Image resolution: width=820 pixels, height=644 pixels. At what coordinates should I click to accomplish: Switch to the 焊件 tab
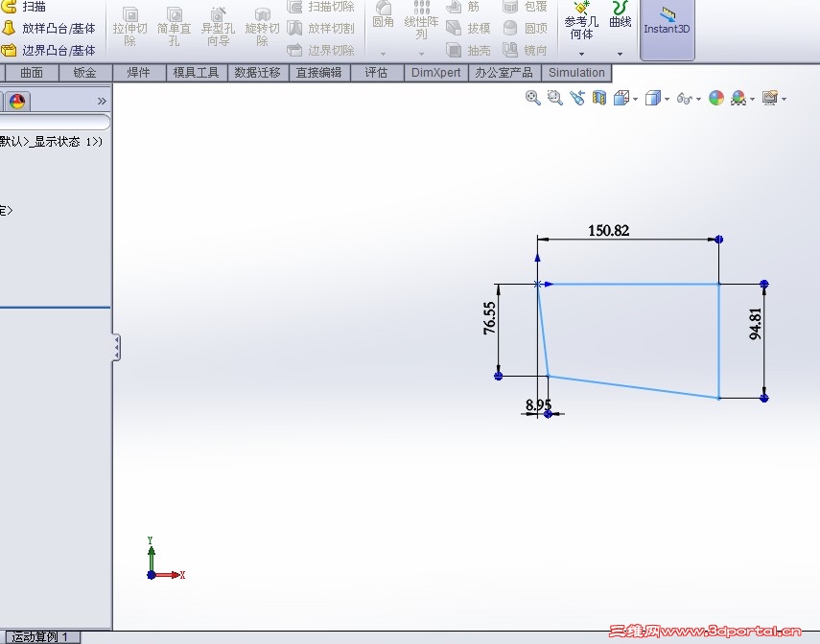click(138, 73)
